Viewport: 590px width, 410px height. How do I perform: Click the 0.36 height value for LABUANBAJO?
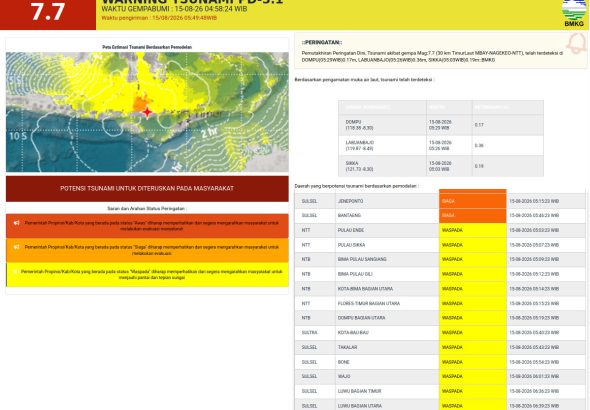pos(479,146)
